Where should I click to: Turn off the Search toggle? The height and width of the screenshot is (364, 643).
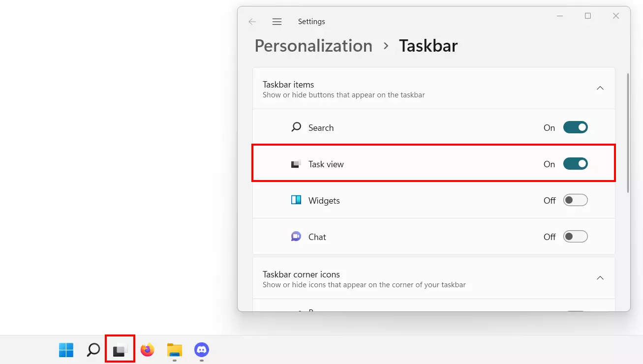[x=575, y=127]
